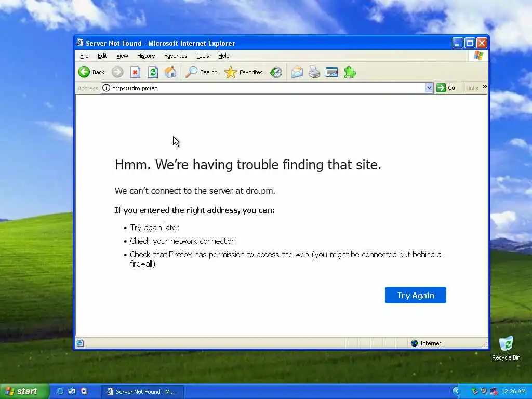
Task: Click the site info icon in address bar
Action: click(106, 88)
